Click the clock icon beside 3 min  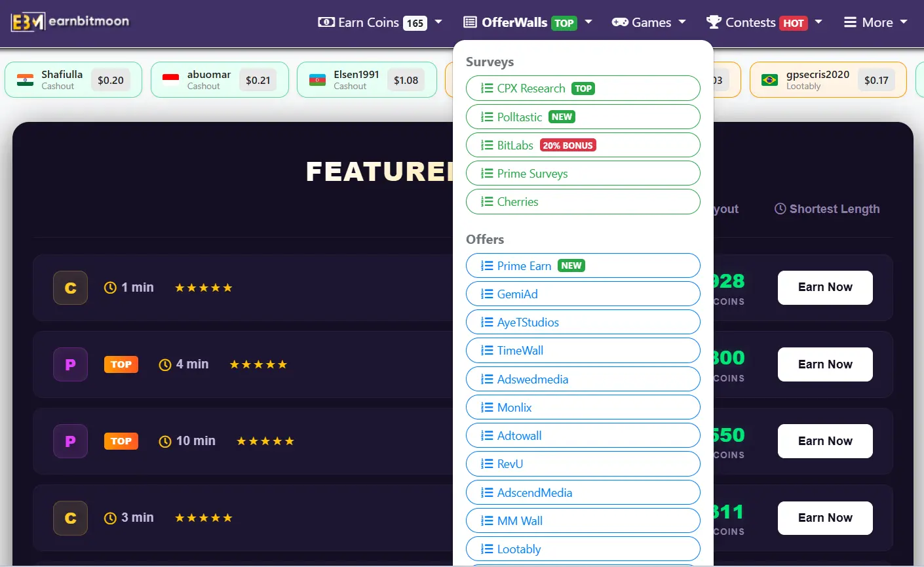110,518
